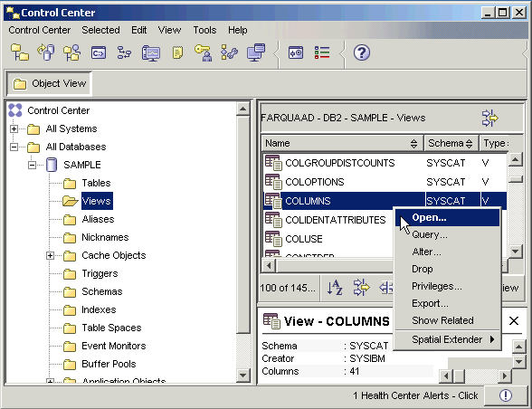Click the sort A-Z icon

335,288
